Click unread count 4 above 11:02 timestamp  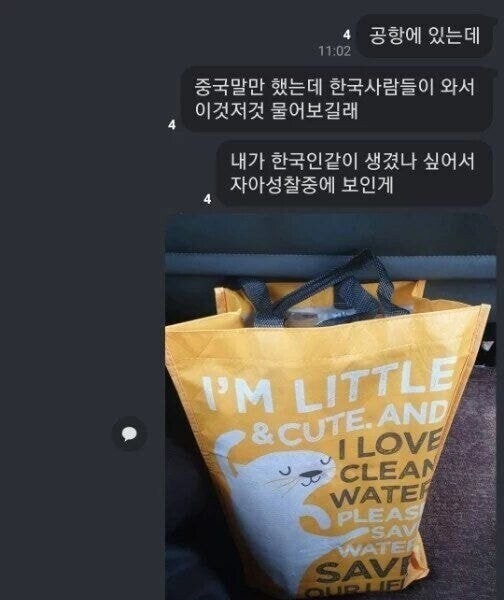347,35
